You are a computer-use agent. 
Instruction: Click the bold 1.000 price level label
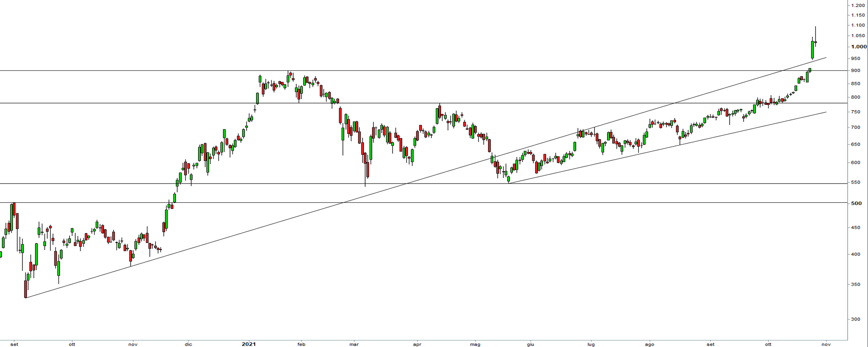(858, 47)
